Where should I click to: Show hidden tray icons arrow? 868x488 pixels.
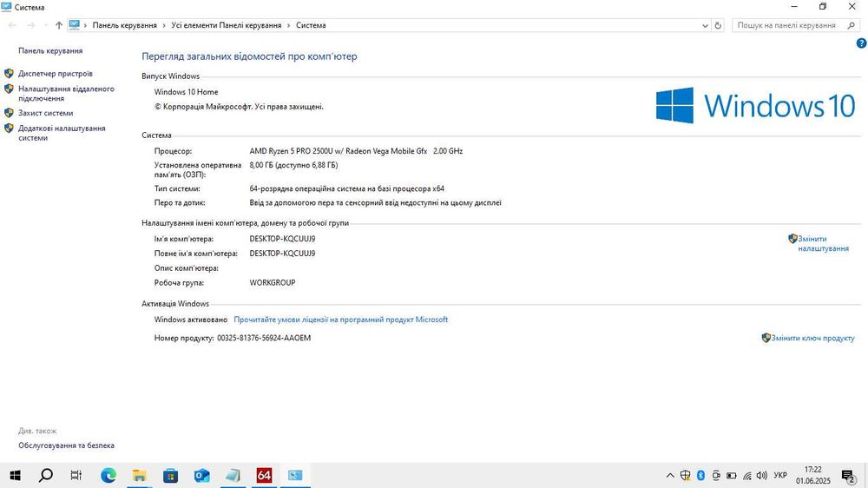[x=670, y=475]
